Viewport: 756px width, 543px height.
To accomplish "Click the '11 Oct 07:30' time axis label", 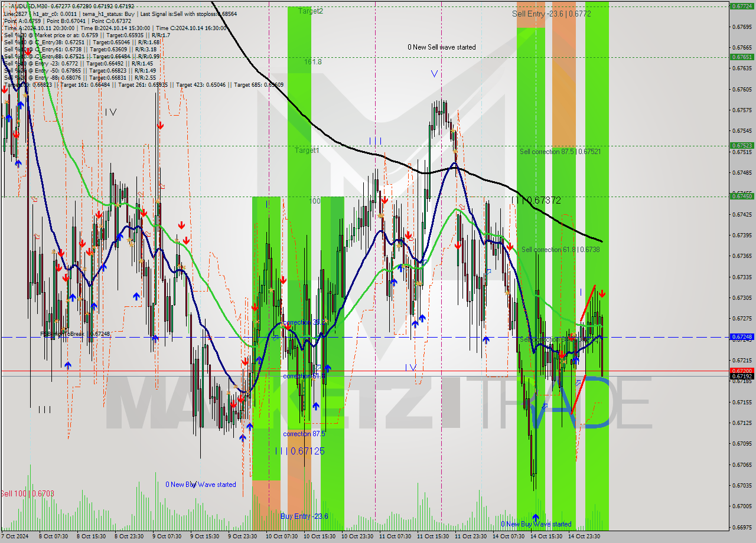I will 395,537.
